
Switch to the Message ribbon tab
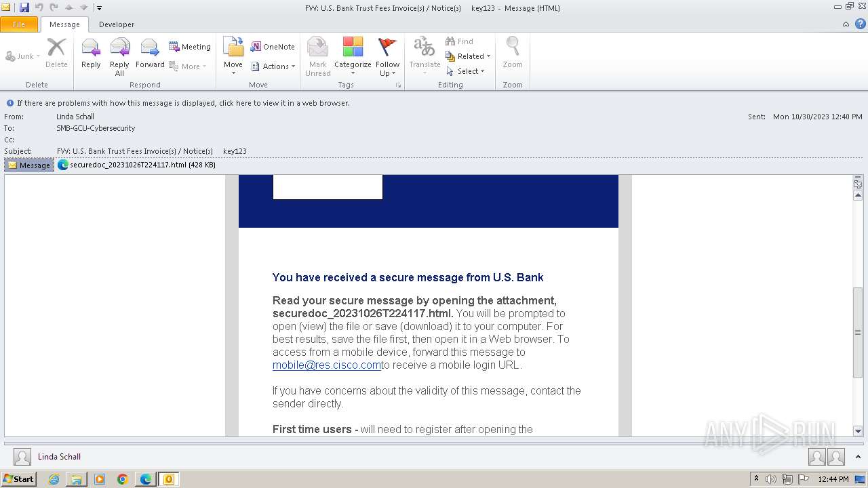[64, 24]
